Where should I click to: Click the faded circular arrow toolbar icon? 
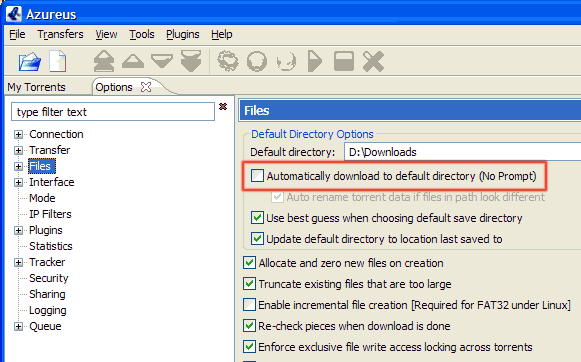click(x=286, y=61)
